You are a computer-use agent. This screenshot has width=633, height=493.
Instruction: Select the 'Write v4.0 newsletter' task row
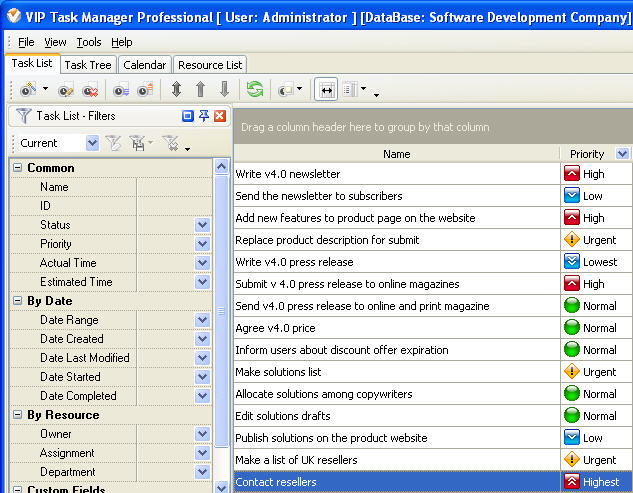point(397,174)
